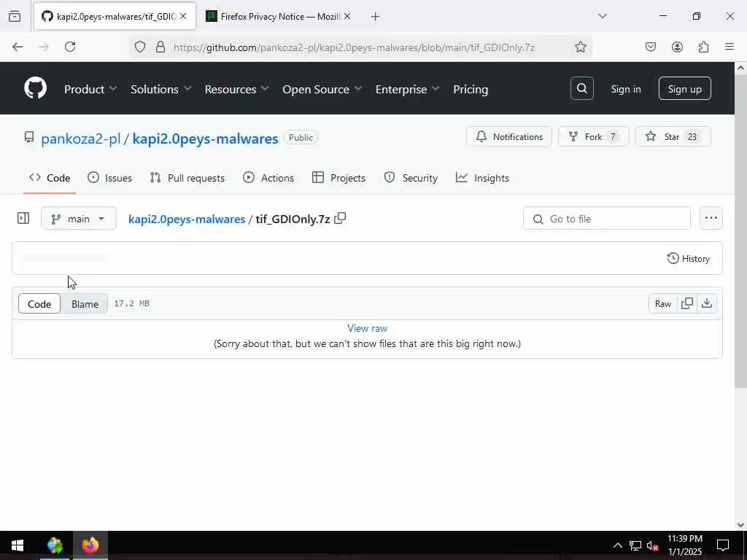Click the GitHub logo in the header
Screen dimensions: 747x560
tap(35, 88)
